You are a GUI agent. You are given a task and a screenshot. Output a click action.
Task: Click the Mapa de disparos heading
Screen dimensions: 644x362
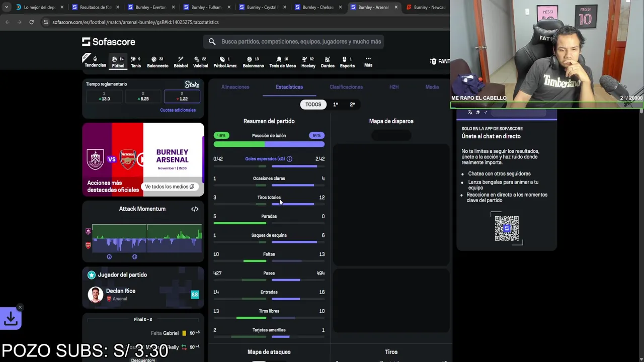point(391,121)
